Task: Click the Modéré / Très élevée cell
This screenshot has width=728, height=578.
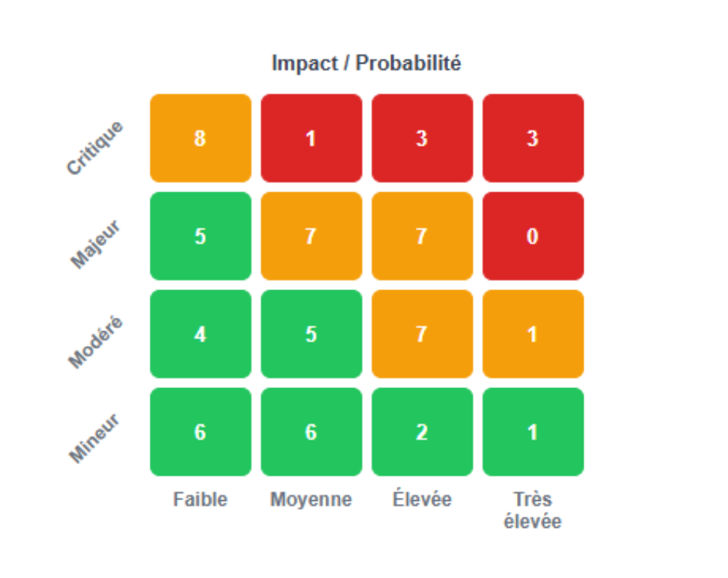Action: point(533,334)
